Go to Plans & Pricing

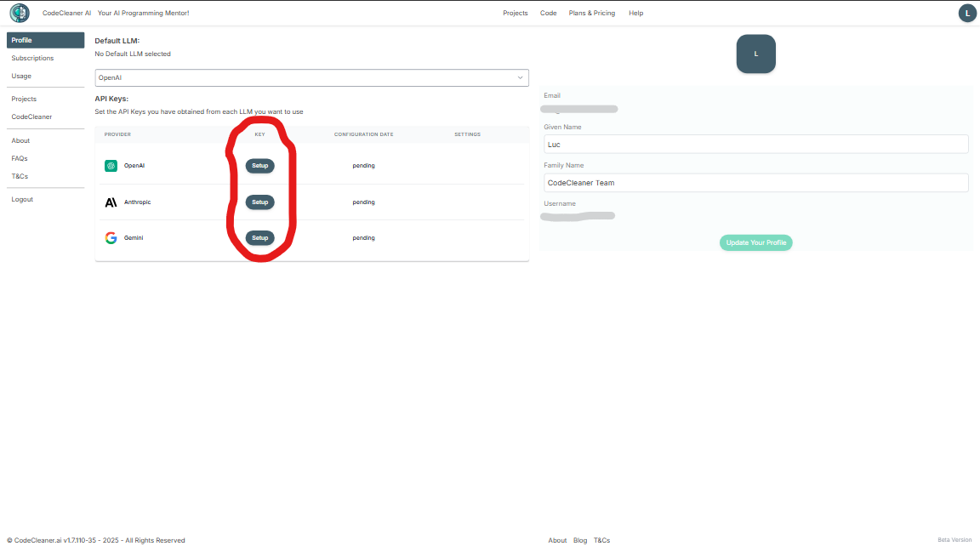[592, 13]
